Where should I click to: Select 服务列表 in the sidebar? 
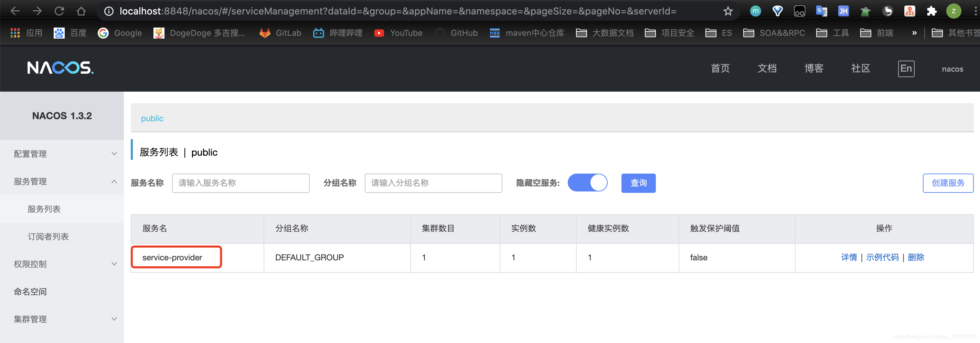62,209
